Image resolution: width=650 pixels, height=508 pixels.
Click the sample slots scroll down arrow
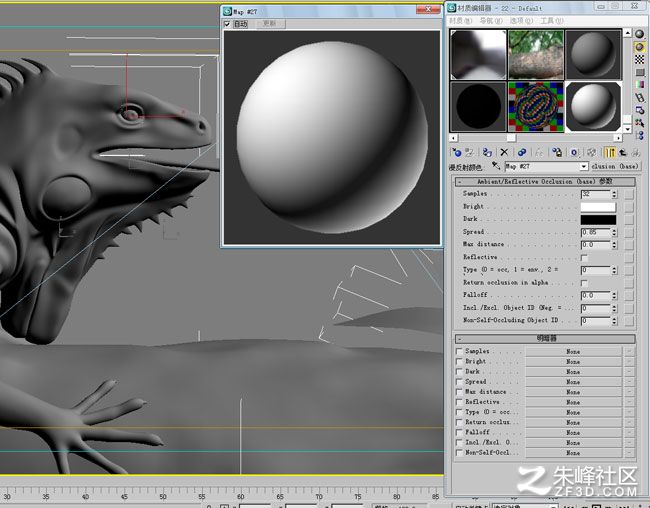coord(627,129)
